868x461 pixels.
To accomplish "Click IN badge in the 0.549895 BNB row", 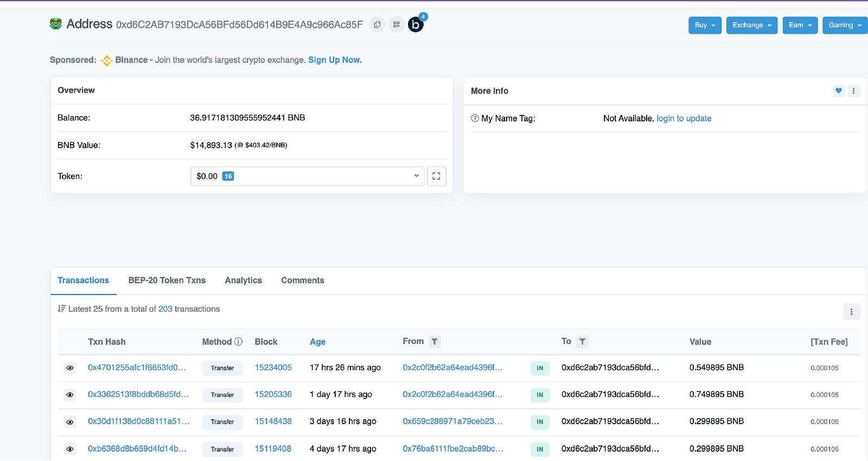I will pyautogui.click(x=540, y=368).
